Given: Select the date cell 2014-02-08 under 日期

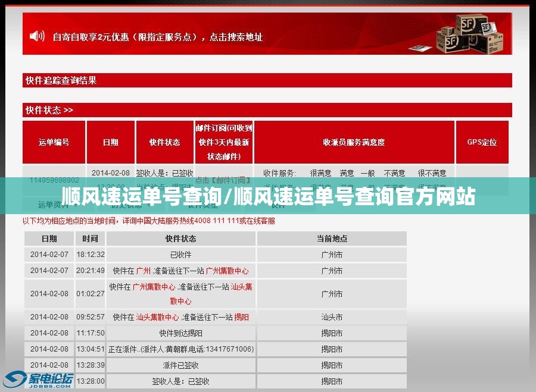Looking at the screenshot, I should (x=110, y=173).
